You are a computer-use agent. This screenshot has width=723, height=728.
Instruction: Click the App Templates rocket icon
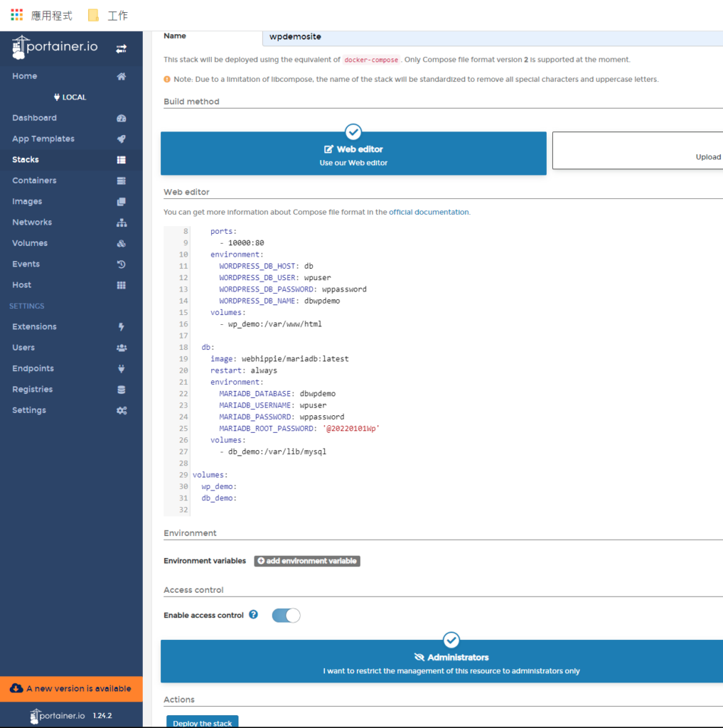(122, 139)
